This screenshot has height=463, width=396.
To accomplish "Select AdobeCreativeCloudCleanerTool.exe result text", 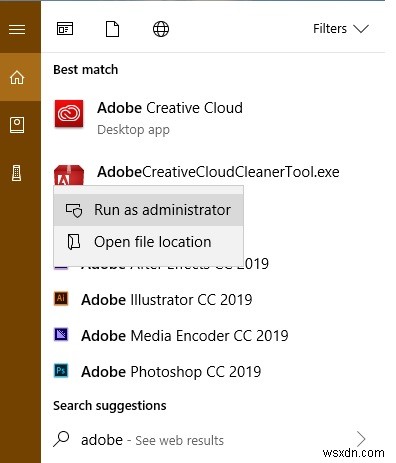I will pyautogui.click(x=218, y=172).
